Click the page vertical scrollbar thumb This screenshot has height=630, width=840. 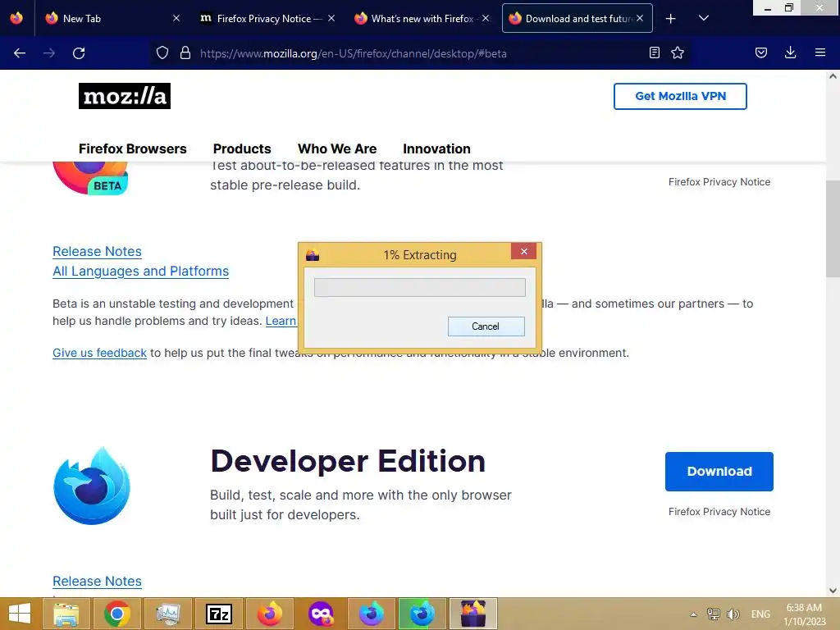pos(833,229)
